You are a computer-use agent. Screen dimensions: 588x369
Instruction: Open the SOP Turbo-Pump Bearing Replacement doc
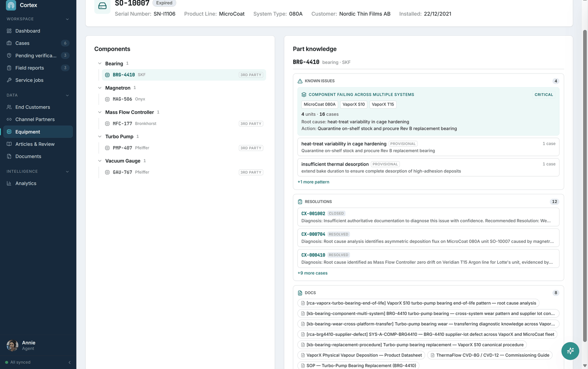click(358, 366)
